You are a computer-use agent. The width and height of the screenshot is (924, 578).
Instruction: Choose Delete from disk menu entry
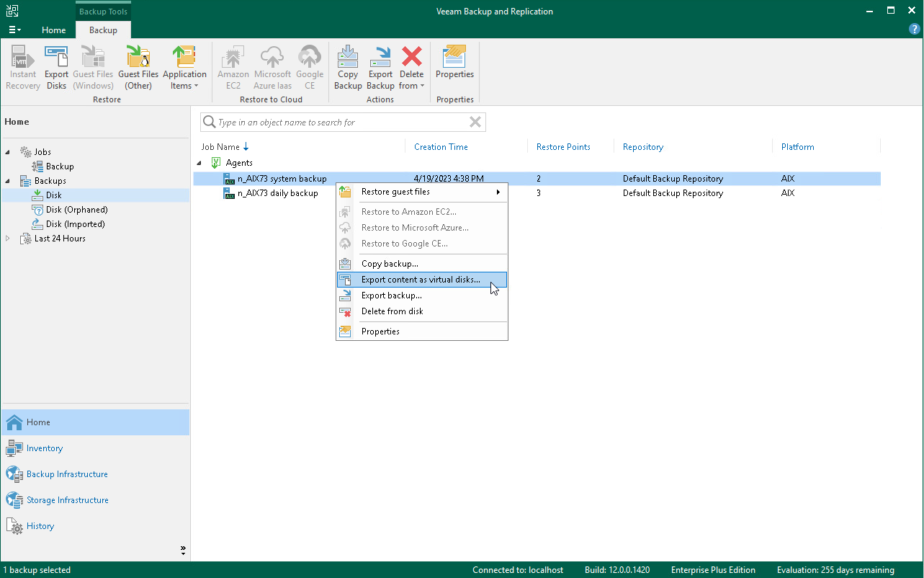(422, 311)
